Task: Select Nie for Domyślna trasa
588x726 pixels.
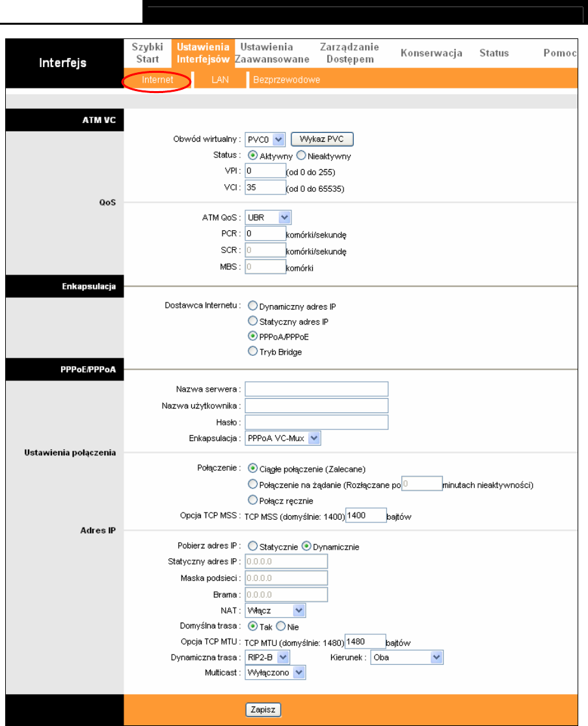Action: (280, 626)
